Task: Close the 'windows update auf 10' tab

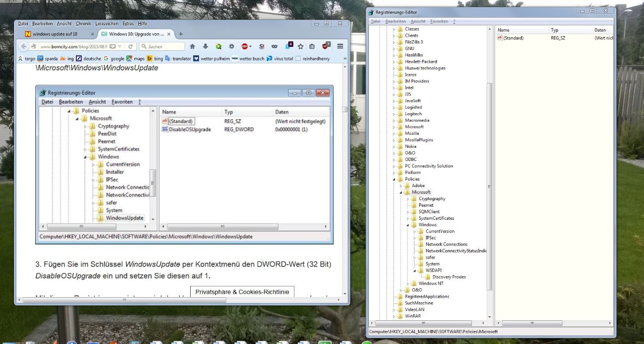Action: 92,34
